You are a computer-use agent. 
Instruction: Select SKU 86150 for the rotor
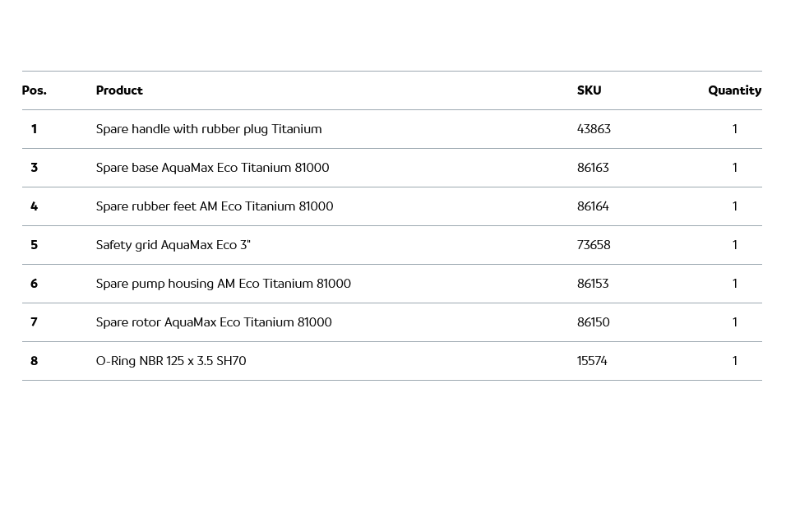(x=593, y=322)
